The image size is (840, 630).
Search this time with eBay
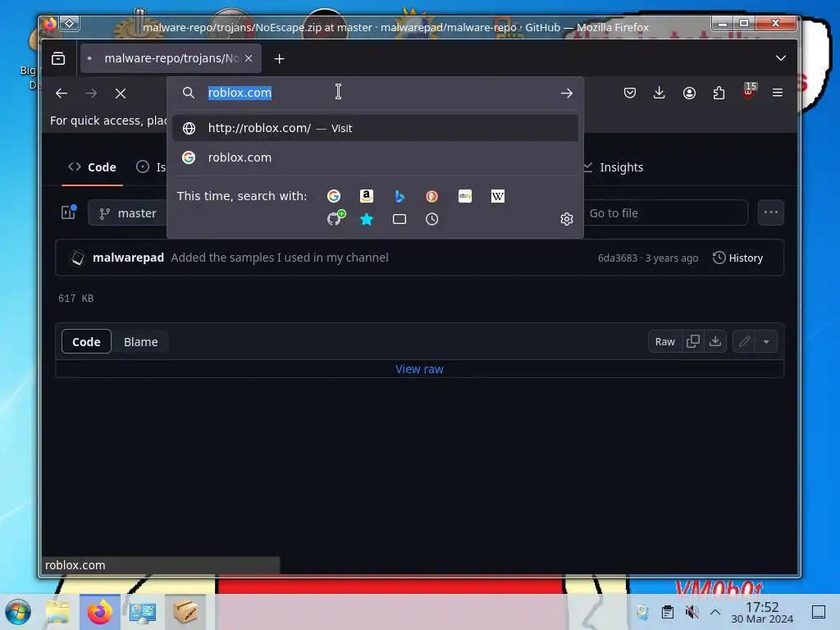tap(465, 196)
